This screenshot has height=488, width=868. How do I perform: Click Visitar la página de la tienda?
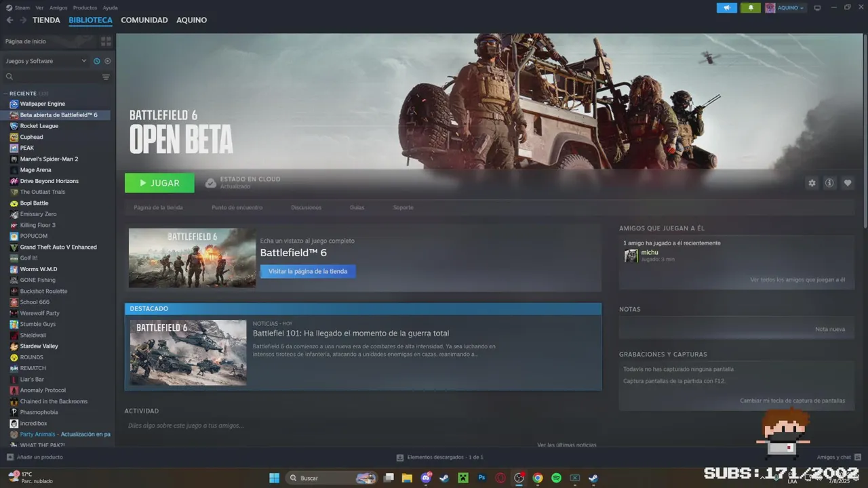tap(308, 271)
